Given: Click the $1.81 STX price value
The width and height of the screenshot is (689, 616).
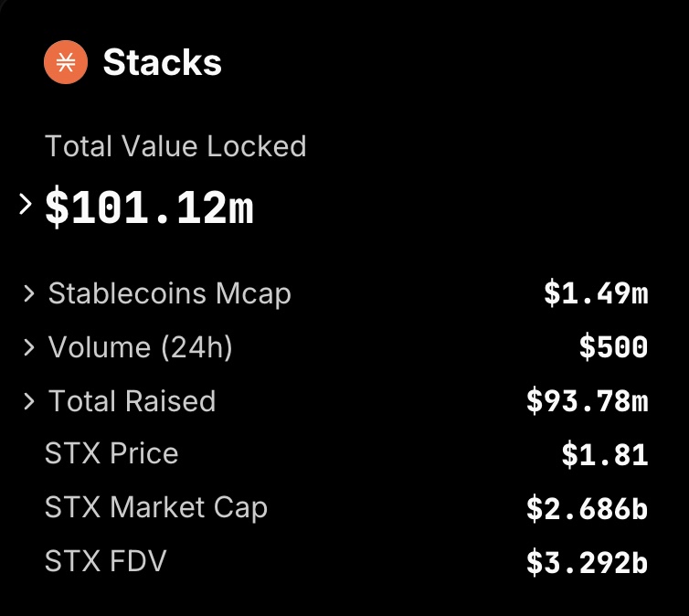Looking at the screenshot, I should point(605,455).
